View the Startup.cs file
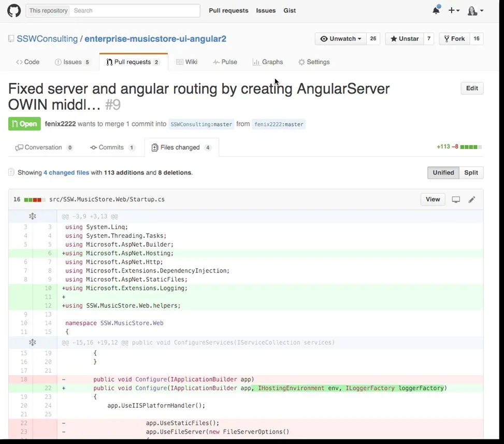The height and width of the screenshot is (444, 504). tap(433, 199)
